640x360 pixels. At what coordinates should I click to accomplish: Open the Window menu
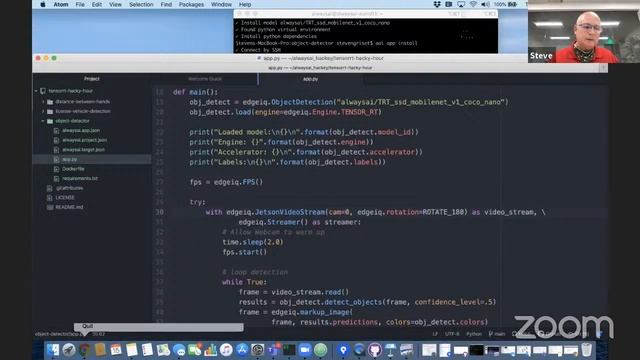[221, 4]
